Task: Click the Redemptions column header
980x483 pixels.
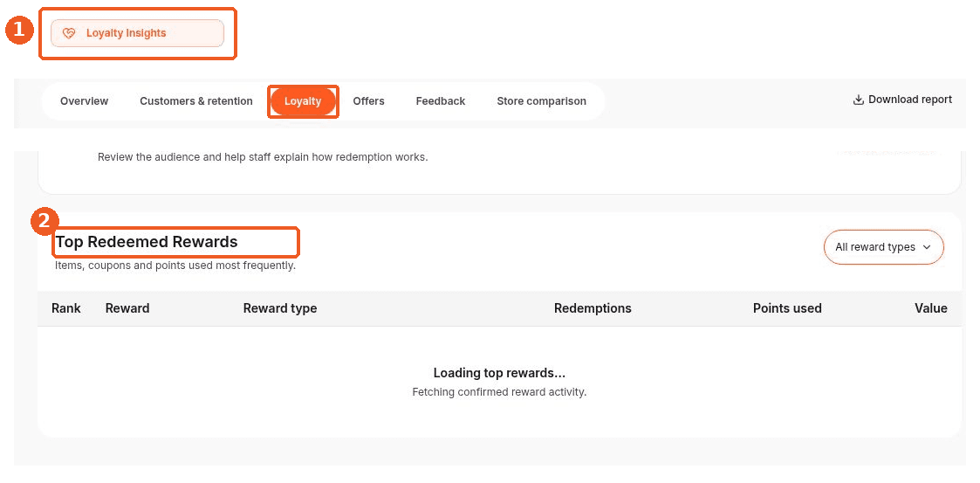Action: click(593, 308)
